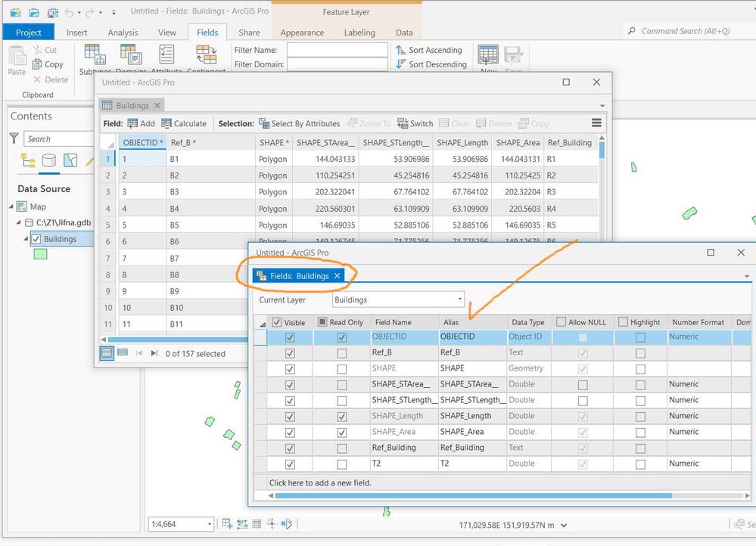Click the Contingent Values ribbon icon
Image resolution: width=756 pixels, height=546 pixels.
point(207,54)
